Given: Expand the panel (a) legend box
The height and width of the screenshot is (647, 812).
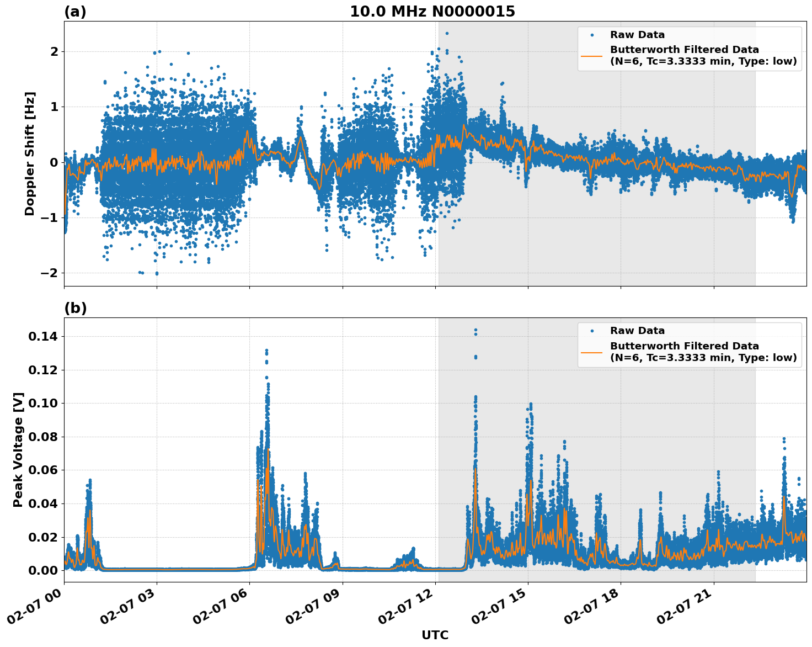Looking at the screenshot, I should (x=690, y=48).
